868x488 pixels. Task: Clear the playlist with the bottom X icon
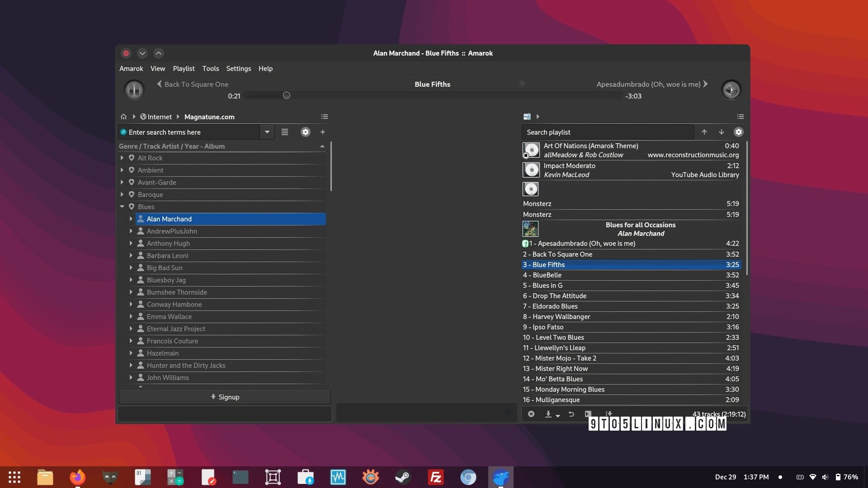531,414
